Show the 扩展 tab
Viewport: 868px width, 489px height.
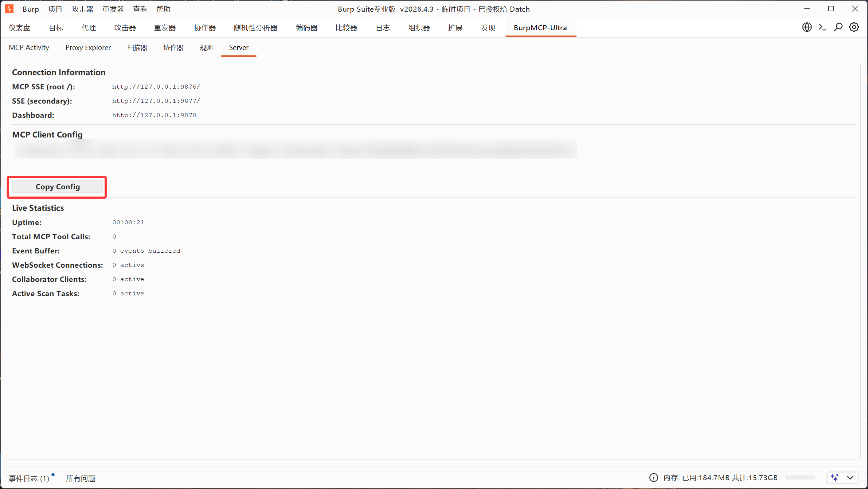[x=455, y=28]
